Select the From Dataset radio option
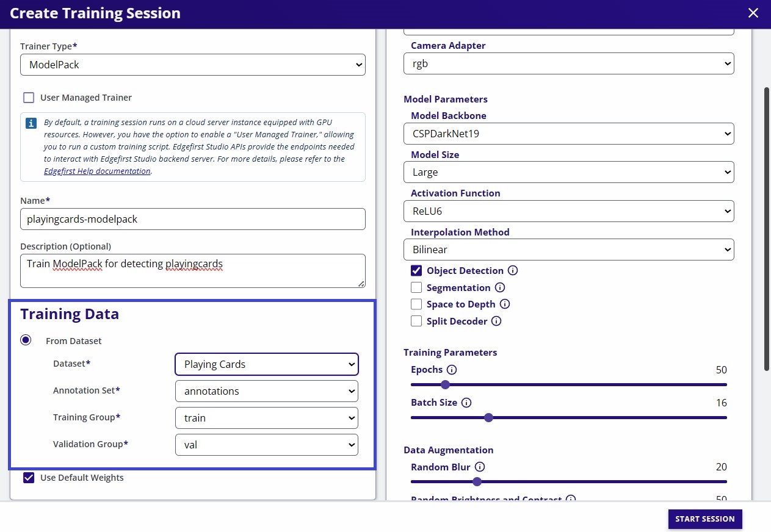 (x=26, y=340)
